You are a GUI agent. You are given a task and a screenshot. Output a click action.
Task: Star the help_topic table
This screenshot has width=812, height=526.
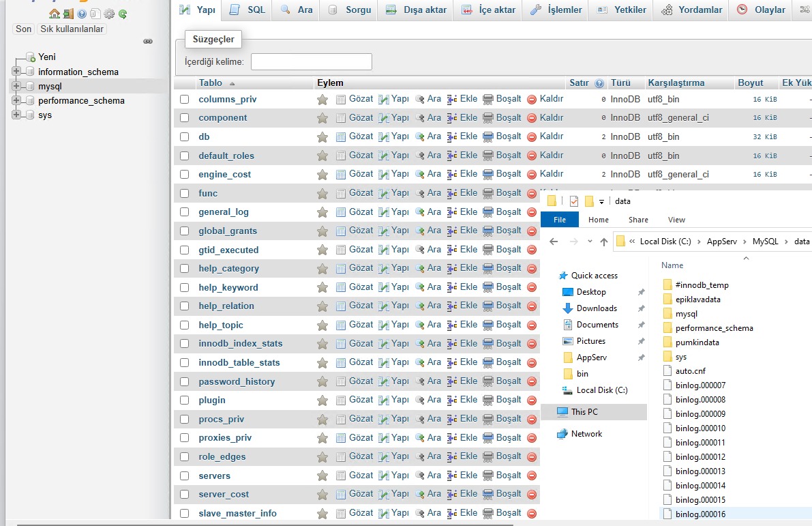point(322,325)
